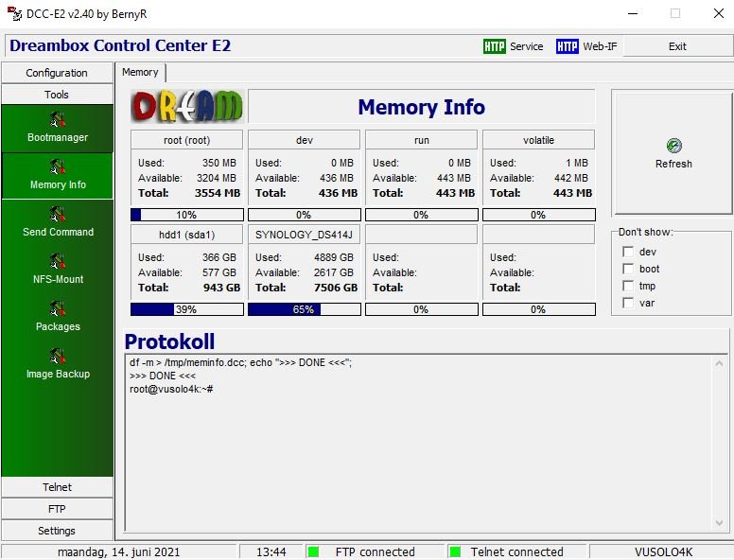Expand the FTP sidebar section
This screenshot has height=560, width=734.
click(x=57, y=509)
